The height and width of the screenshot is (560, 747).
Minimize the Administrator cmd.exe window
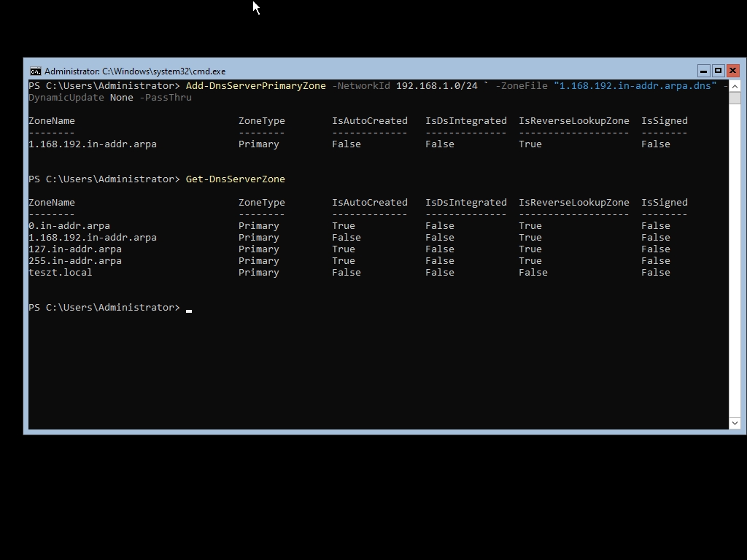coord(703,71)
